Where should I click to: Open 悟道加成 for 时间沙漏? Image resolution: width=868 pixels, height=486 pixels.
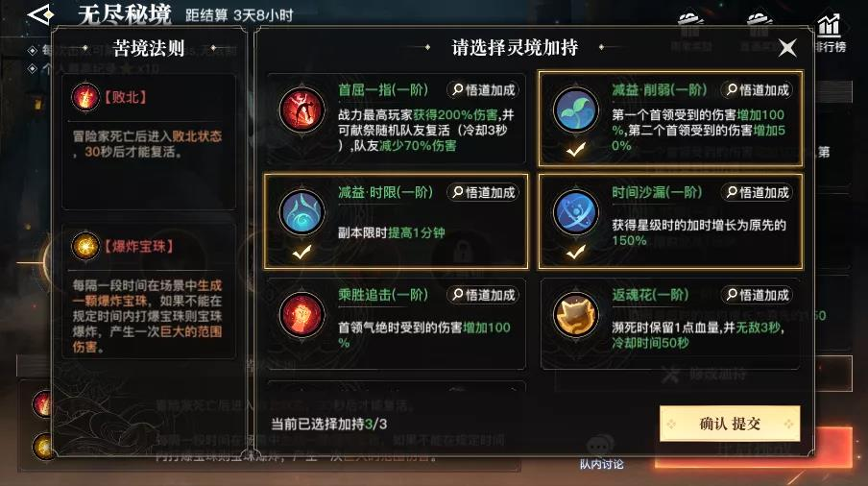758,192
